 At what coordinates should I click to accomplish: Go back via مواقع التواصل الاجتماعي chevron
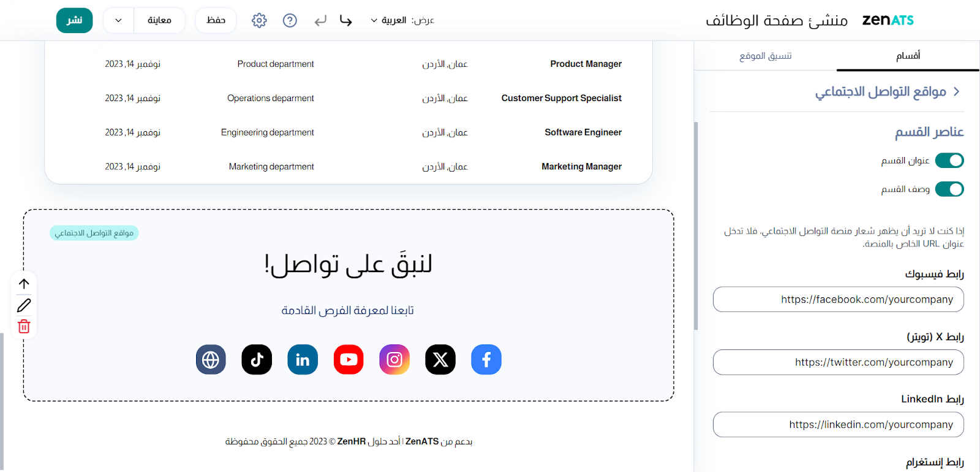957,92
